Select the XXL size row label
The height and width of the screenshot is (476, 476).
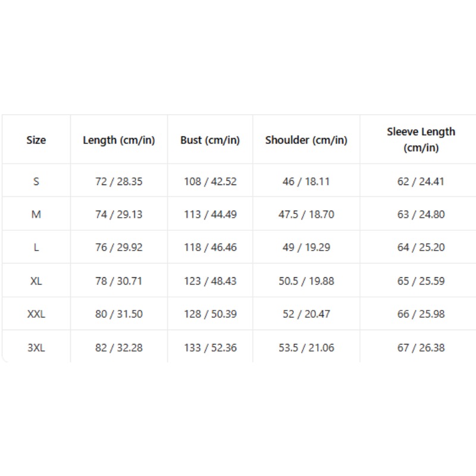36,314
